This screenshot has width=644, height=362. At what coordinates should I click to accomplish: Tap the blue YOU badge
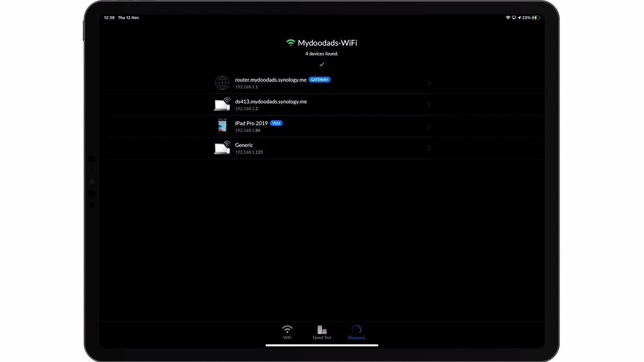click(276, 123)
